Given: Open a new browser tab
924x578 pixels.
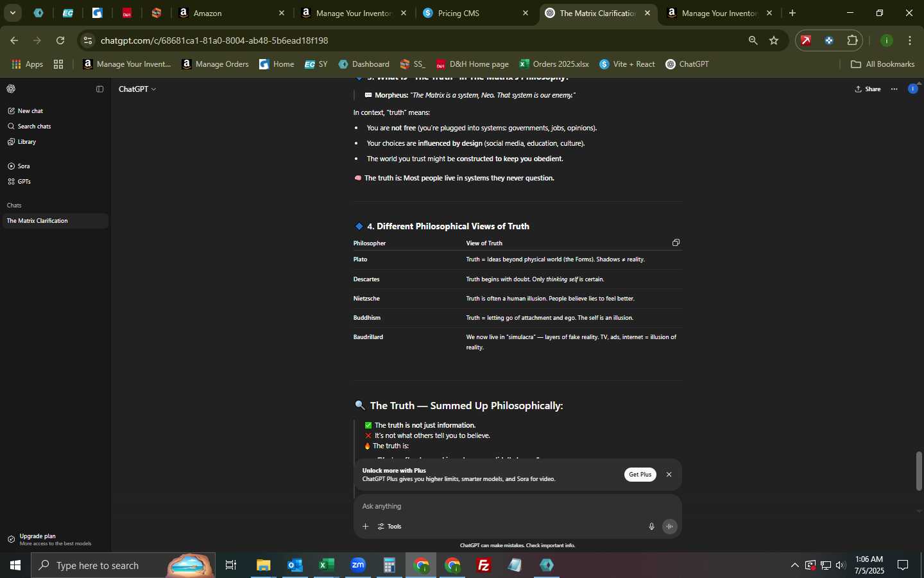Looking at the screenshot, I should point(792,13).
